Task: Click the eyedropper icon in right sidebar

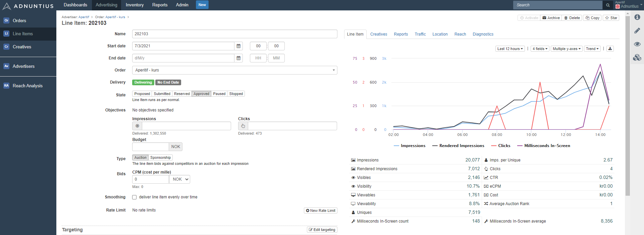Action: [637, 31]
